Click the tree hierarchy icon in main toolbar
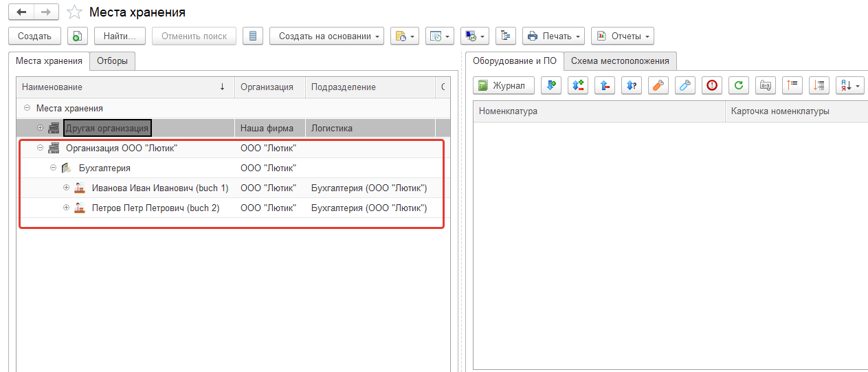The image size is (868, 372). (x=505, y=36)
